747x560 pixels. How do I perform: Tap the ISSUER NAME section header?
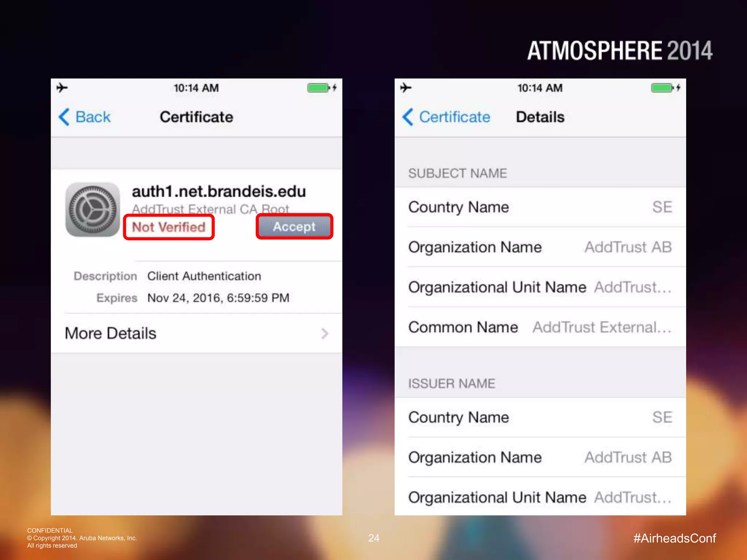pyautogui.click(x=452, y=384)
